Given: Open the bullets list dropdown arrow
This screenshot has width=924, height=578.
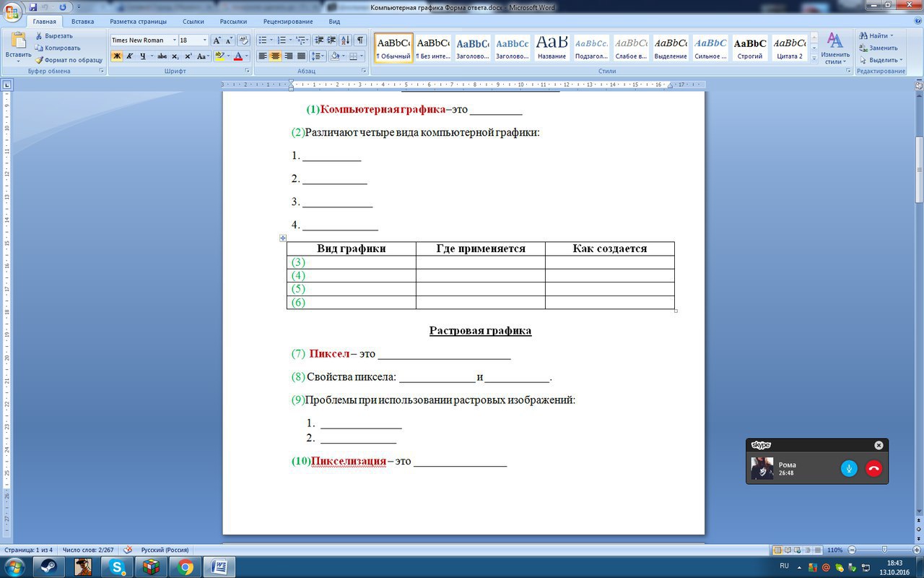Looking at the screenshot, I should 271,40.
